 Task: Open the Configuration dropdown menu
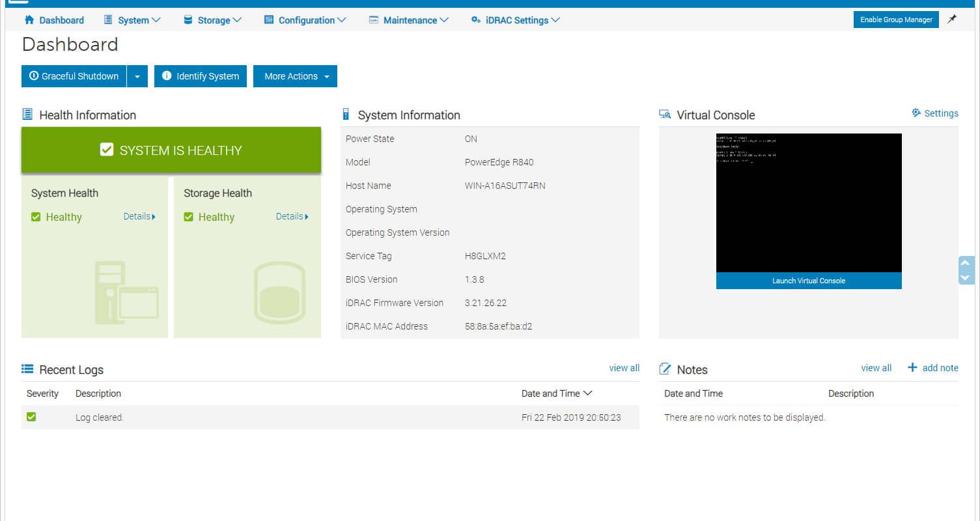click(x=305, y=20)
